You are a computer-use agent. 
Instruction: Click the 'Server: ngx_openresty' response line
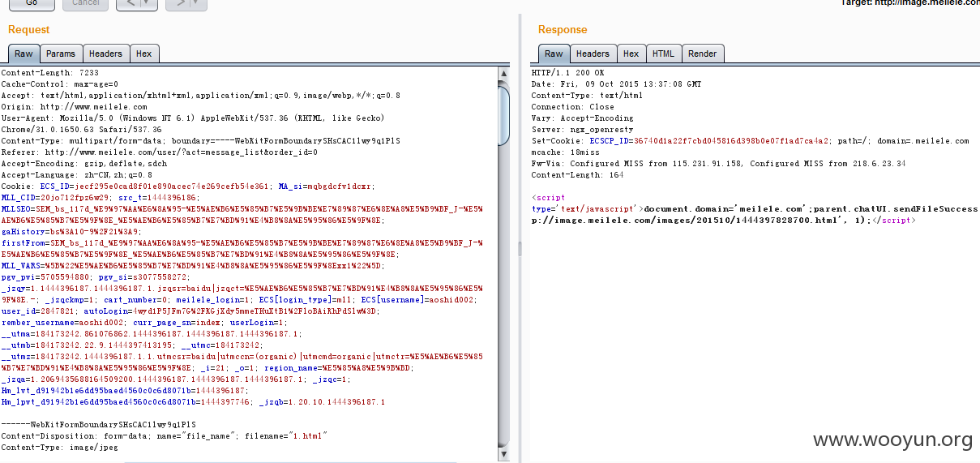pyautogui.click(x=582, y=130)
